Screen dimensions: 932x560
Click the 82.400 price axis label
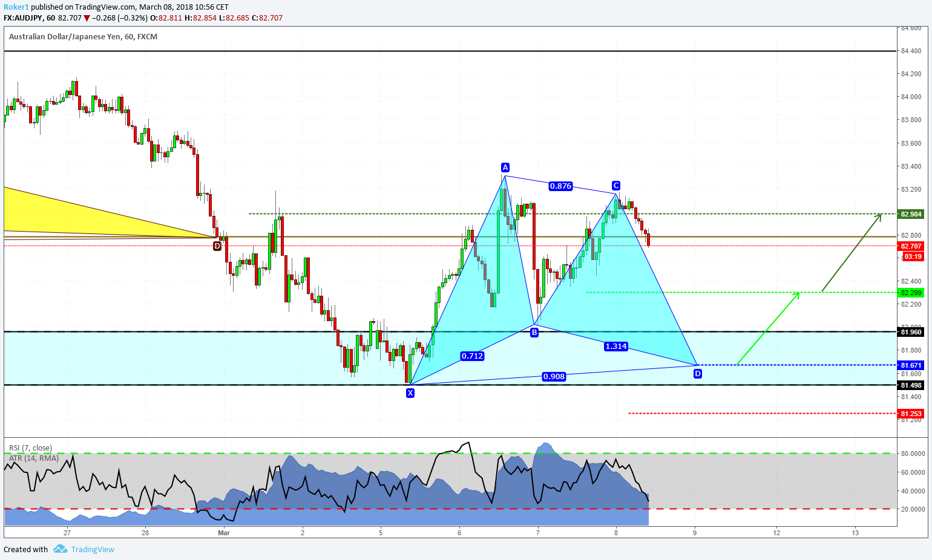[x=911, y=281]
